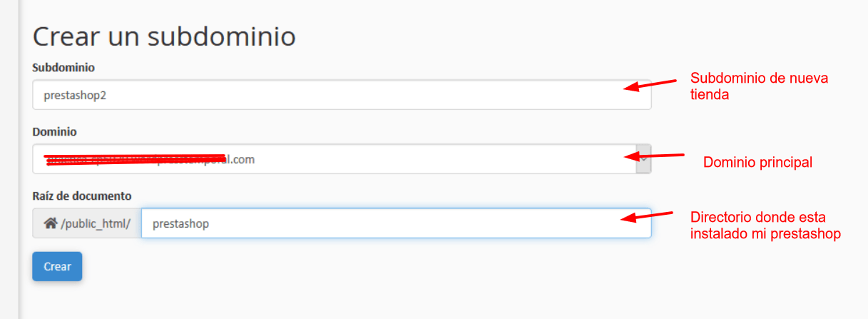
Task: Click the 'Dominio principal' annotation
Action: pos(757,162)
